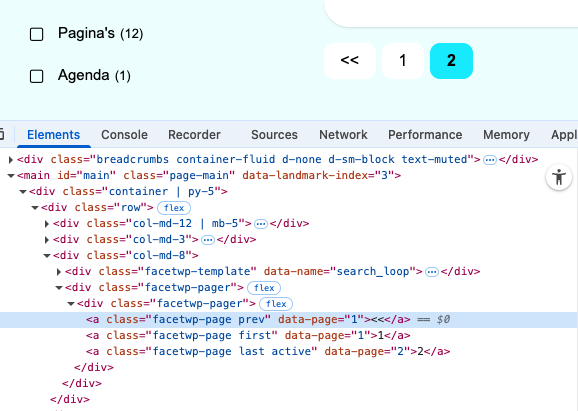
Task: Check the Pagina's (12) checkbox
Action: pos(36,34)
